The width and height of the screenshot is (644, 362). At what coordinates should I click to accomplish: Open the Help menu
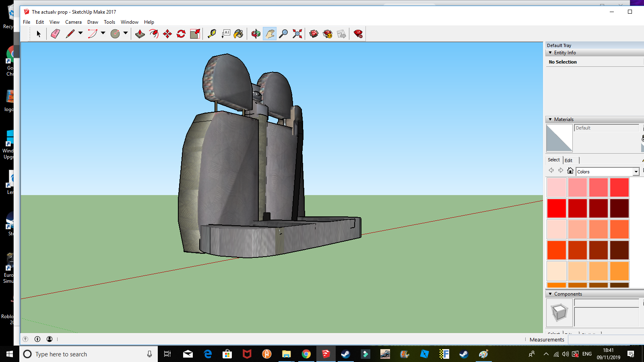click(x=149, y=22)
